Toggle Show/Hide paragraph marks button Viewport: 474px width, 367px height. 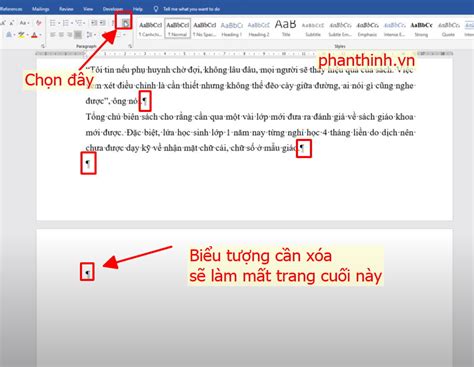(x=125, y=23)
